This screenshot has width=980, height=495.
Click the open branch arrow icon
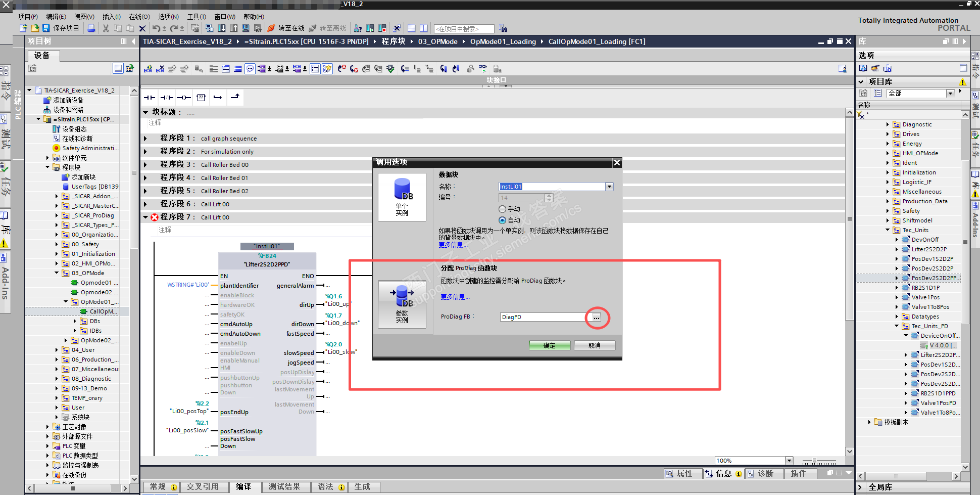pyautogui.click(x=218, y=98)
